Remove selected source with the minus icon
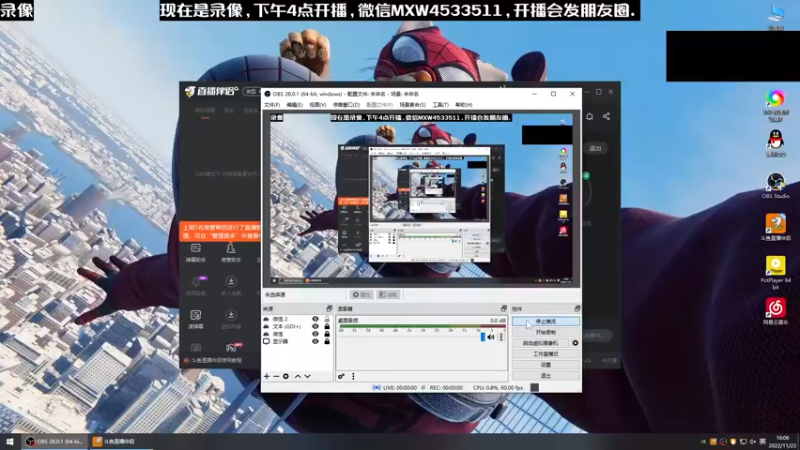This screenshot has width=800, height=450. tap(276, 377)
